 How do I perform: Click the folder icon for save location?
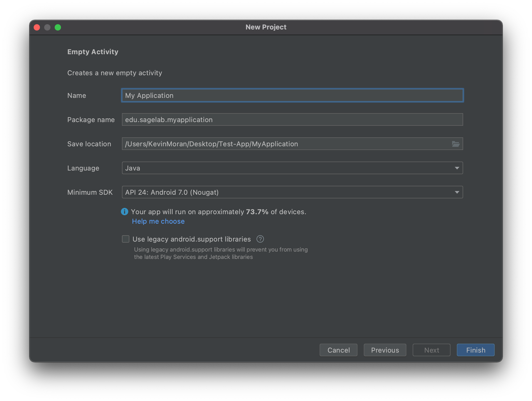click(456, 144)
